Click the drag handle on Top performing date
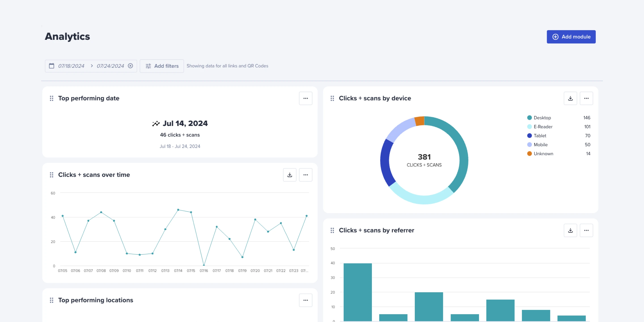The image size is (644, 322). pyautogui.click(x=51, y=98)
